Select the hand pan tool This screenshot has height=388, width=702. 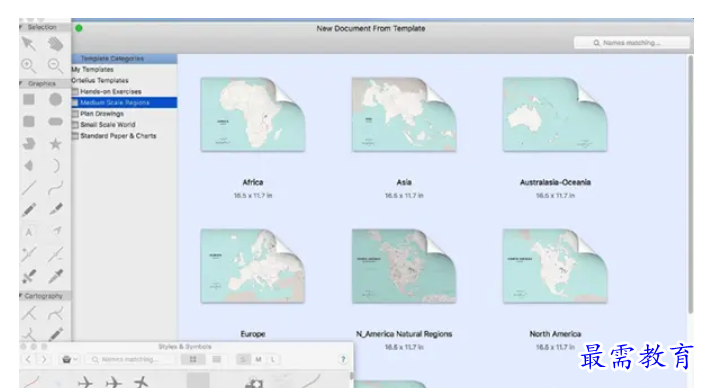pyautogui.click(x=56, y=44)
